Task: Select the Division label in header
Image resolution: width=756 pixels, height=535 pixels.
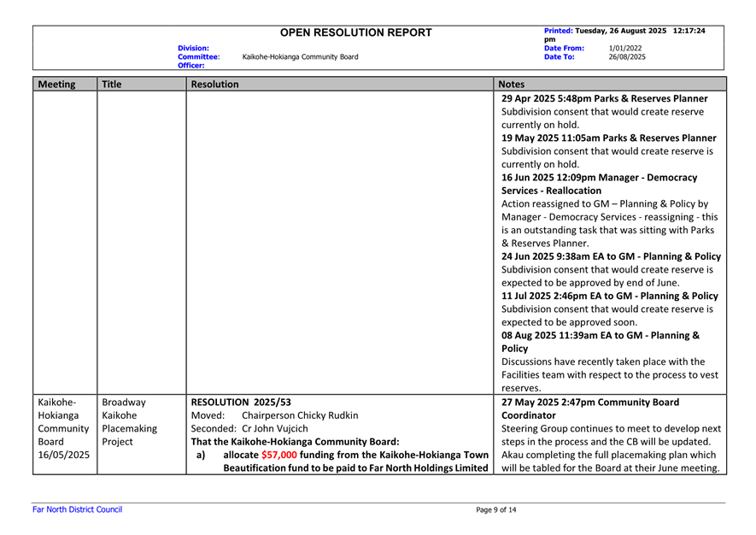Action: [193, 48]
